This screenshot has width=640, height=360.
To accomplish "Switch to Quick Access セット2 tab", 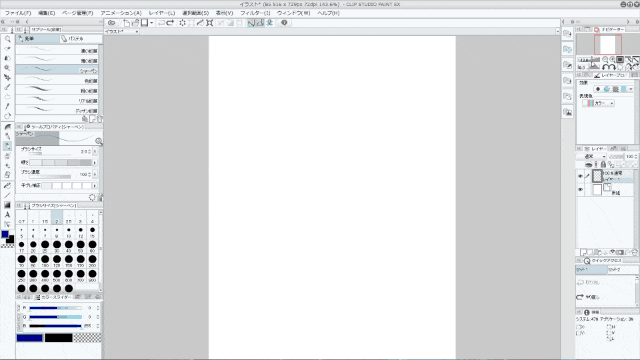I will [622, 270].
